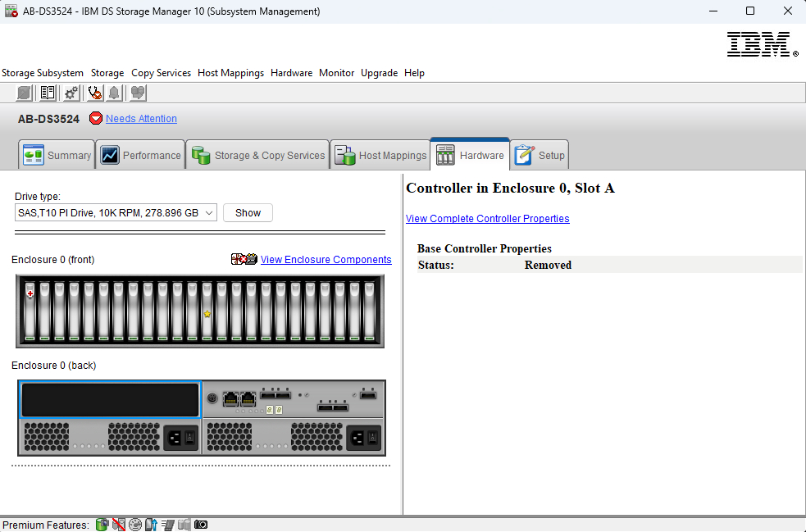The width and height of the screenshot is (806, 532).
Task: Open the event log book toolbar icon
Action: point(48,93)
